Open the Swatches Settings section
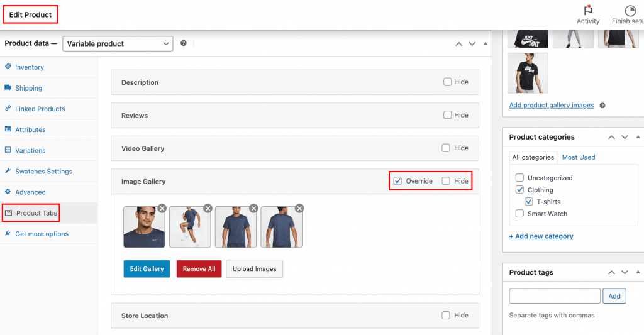 coord(43,171)
